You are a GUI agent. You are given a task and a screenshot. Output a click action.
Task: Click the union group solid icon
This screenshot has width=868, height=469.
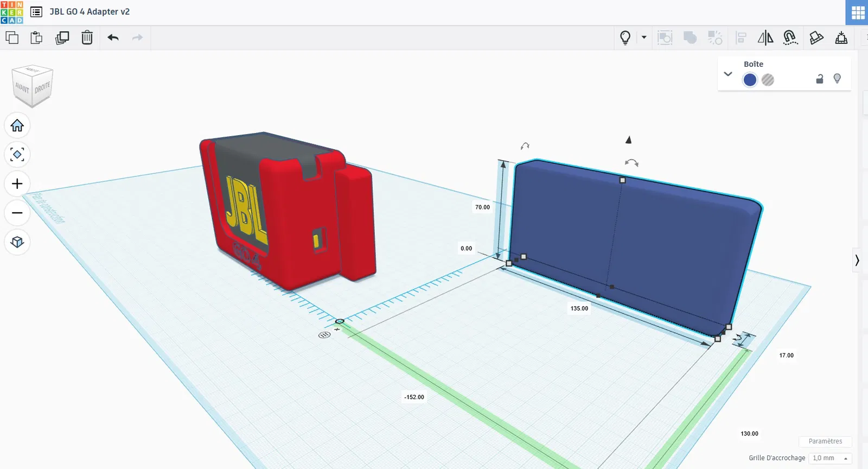(690, 37)
